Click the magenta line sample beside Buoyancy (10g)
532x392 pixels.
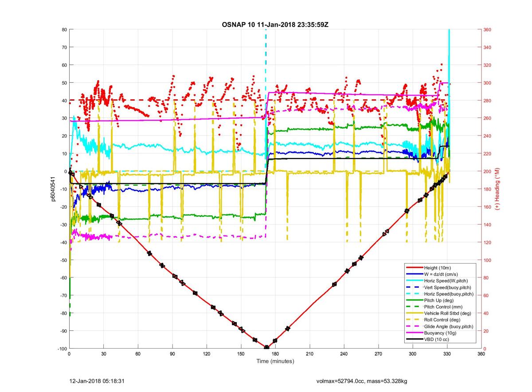click(x=415, y=333)
